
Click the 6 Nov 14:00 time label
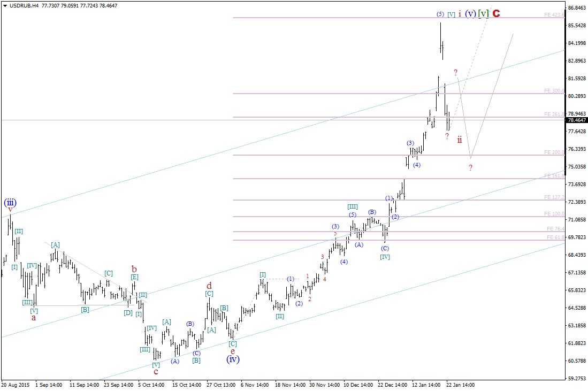[x=255, y=385]
